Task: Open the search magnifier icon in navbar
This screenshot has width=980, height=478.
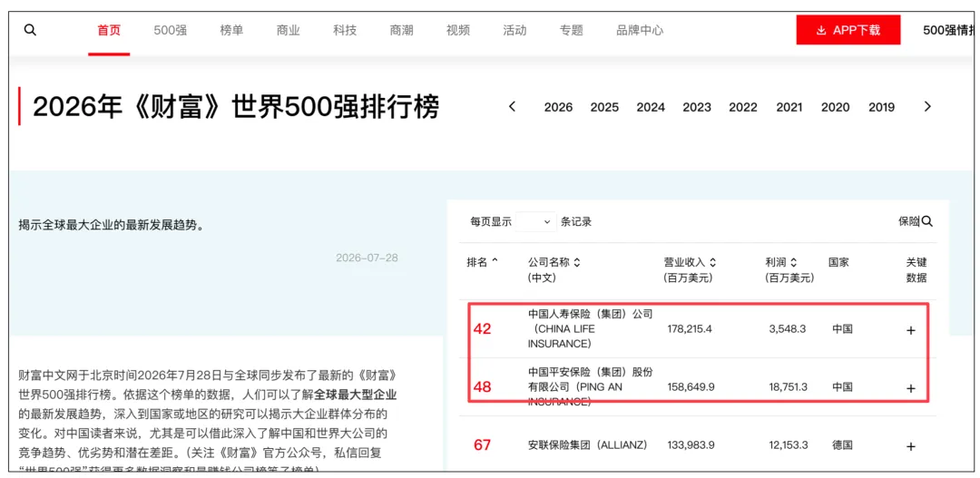Action: pos(30,30)
